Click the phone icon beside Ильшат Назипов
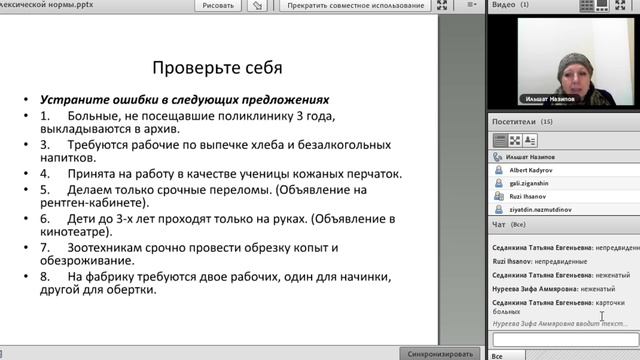 tap(498, 157)
